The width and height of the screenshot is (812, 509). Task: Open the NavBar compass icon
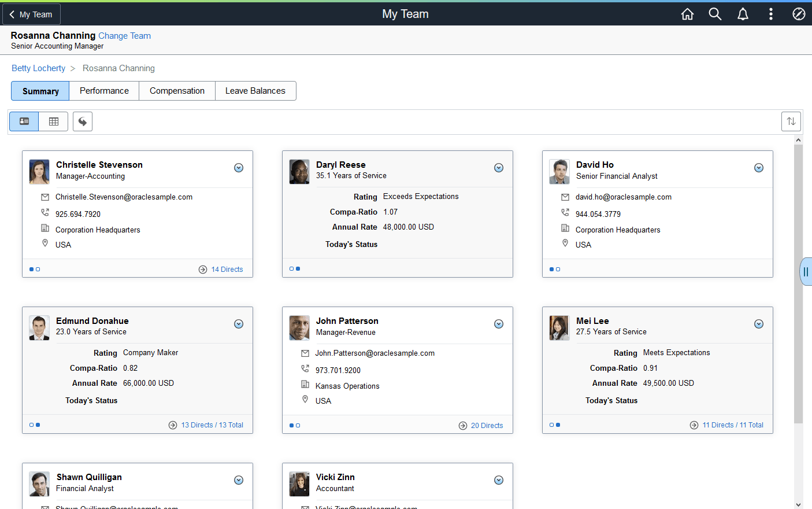pyautogui.click(x=799, y=14)
